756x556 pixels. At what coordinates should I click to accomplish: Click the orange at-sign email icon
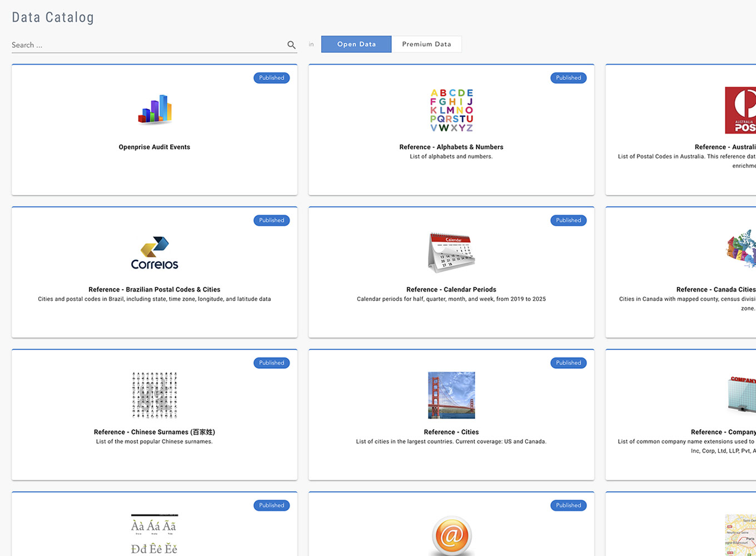451,535
